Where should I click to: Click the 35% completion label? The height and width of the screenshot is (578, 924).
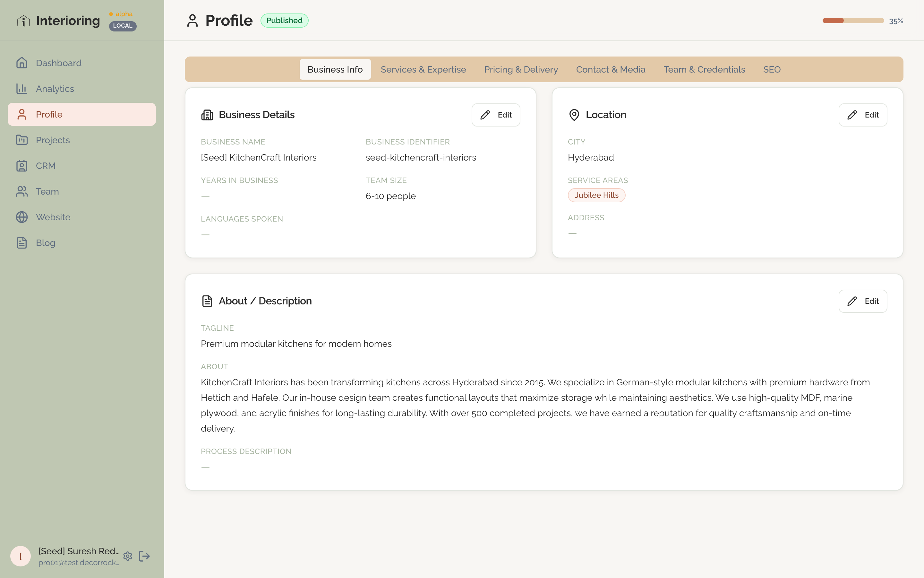click(x=896, y=21)
